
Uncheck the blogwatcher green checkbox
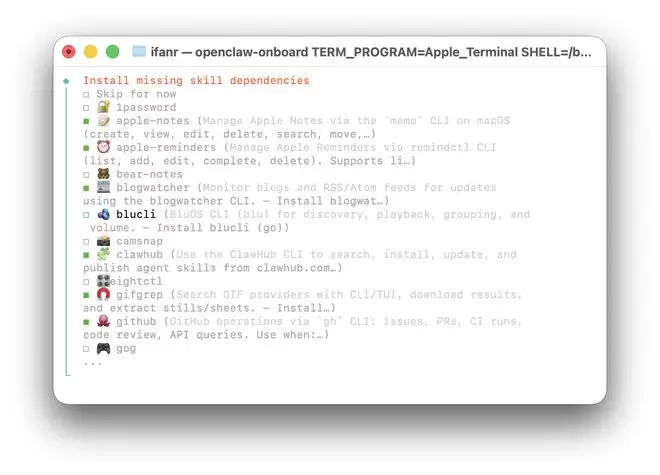(86, 188)
